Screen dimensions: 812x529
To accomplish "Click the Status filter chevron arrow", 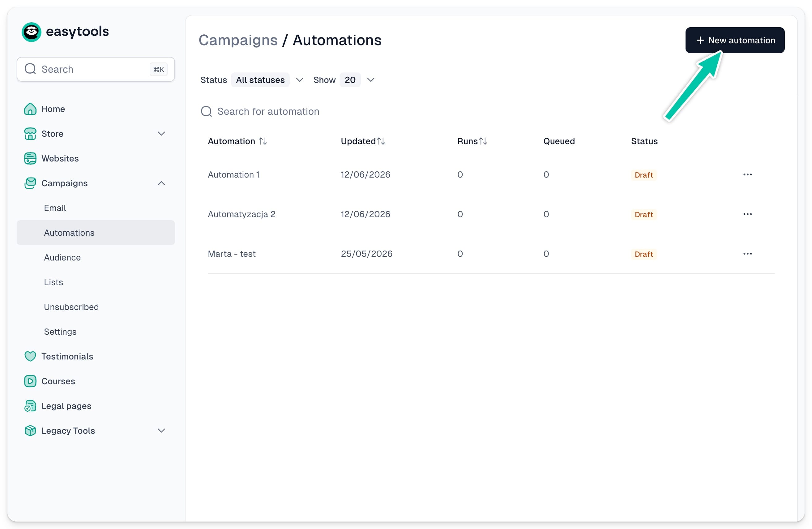I will pos(300,80).
